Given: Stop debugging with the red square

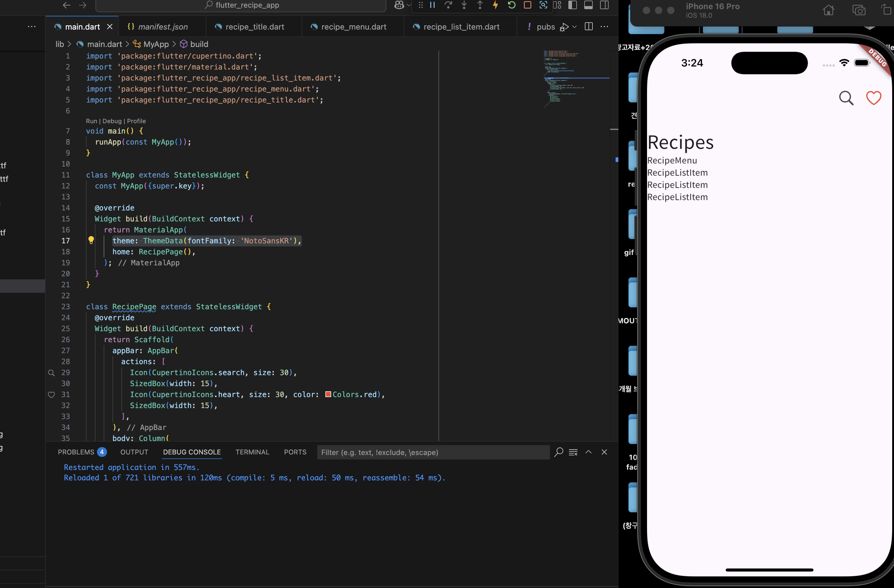Looking at the screenshot, I should pyautogui.click(x=527, y=5).
